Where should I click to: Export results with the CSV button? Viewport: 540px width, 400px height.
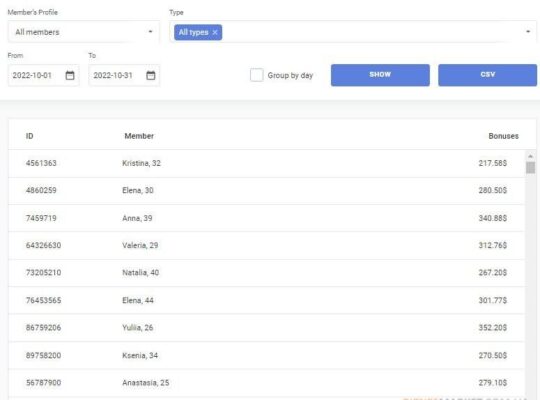click(x=487, y=75)
